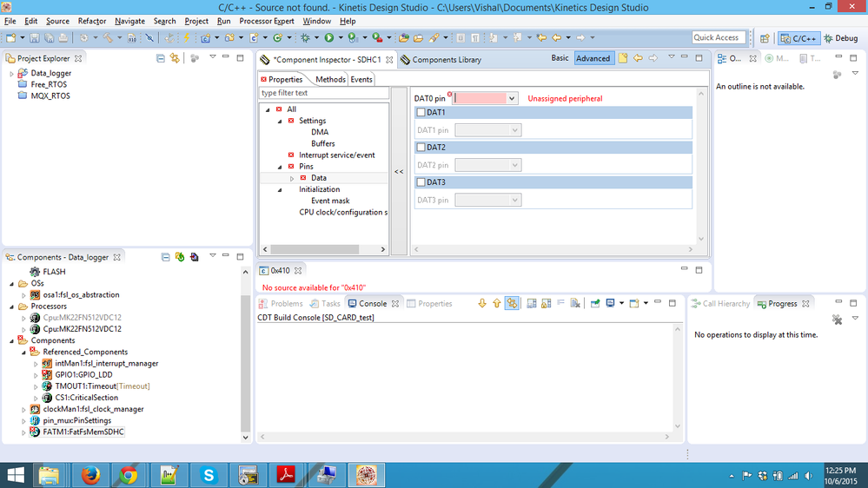868x488 pixels.
Task: Switch to Advanced view mode
Action: (593, 58)
